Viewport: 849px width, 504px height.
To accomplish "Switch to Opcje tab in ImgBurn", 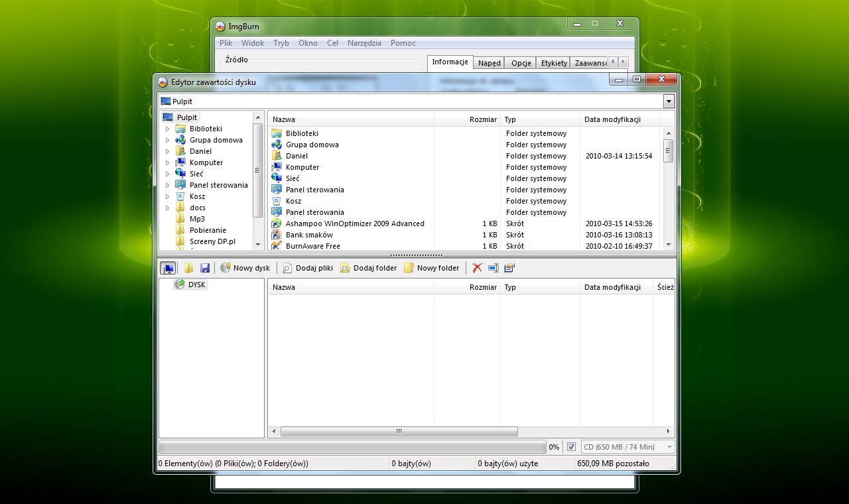I will [x=521, y=63].
